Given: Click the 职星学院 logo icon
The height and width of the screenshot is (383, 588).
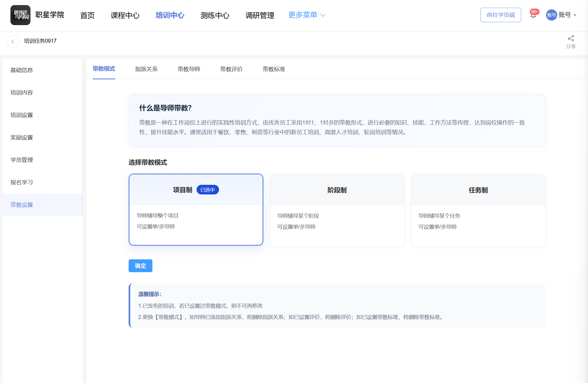Looking at the screenshot, I should [20, 15].
